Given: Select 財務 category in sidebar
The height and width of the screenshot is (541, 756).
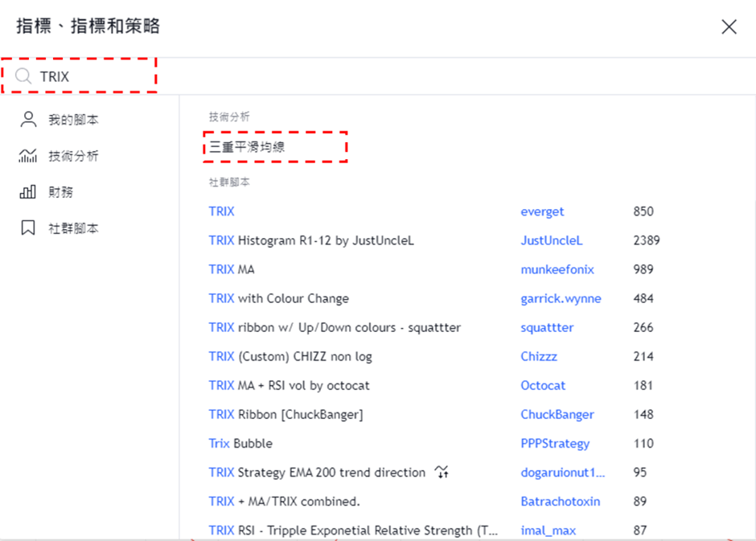Looking at the screenshot, I should tap(61, 192).
